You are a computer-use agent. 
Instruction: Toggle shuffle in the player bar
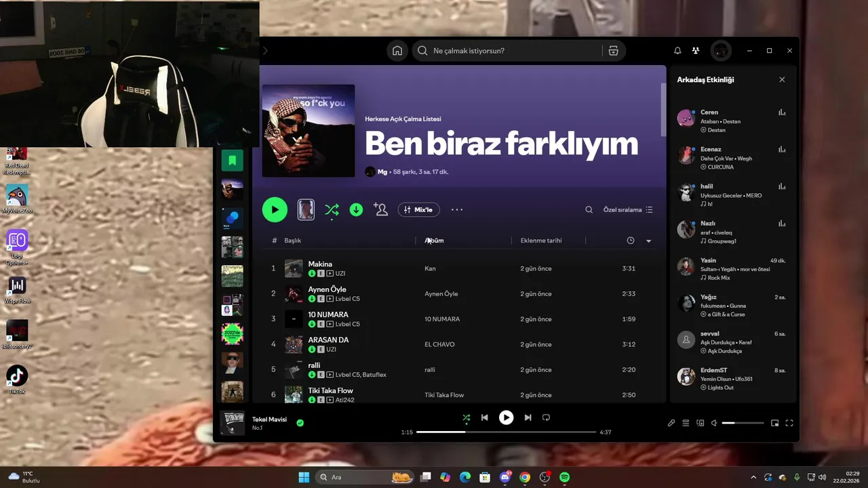point(466,418)
